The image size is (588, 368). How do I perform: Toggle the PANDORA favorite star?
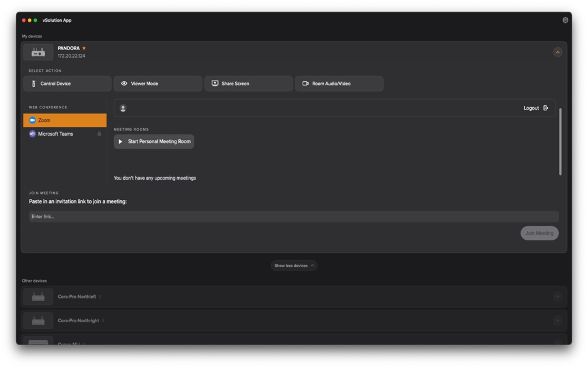tap(84, 48)
